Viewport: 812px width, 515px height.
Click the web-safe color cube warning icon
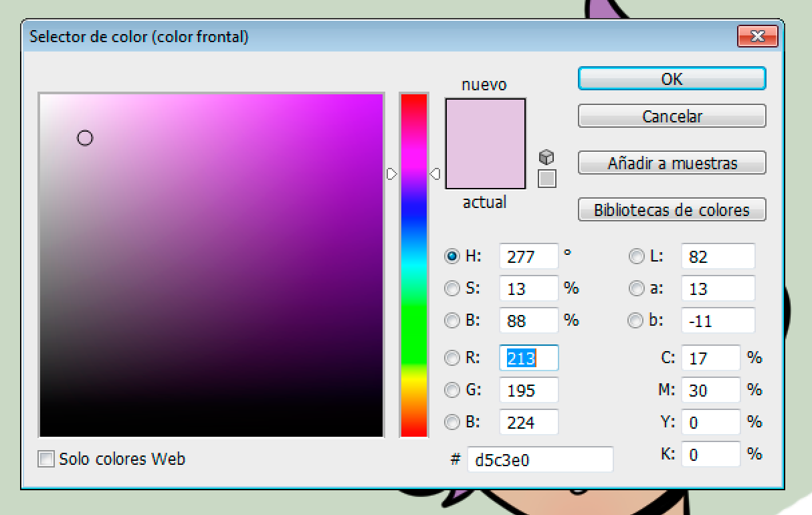point(546,157)
